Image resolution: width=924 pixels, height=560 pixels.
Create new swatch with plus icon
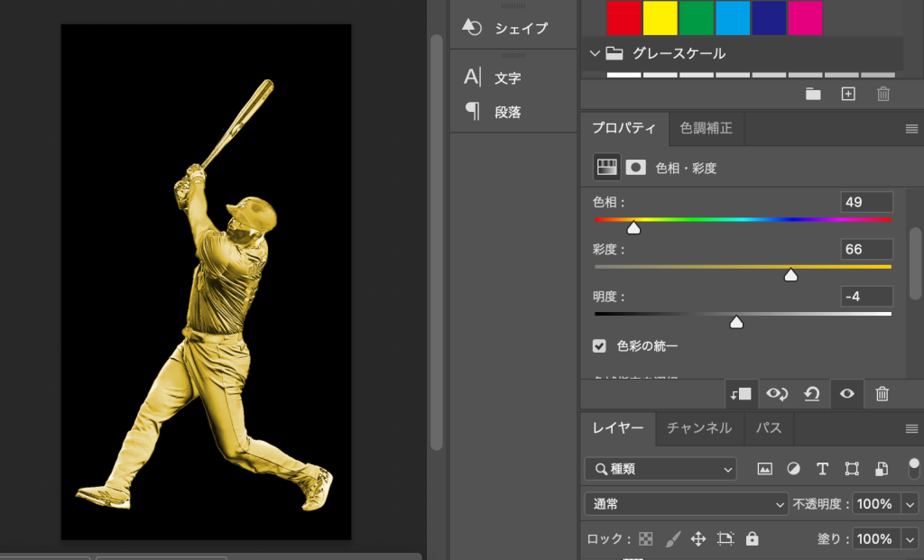click(x=847, y=94)
